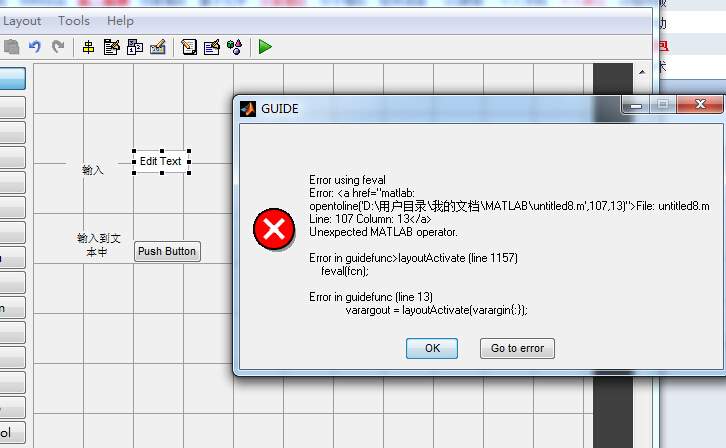Open the Toolbar Editor icon
This screenshot has width=726, height=448.
point(158,47)
